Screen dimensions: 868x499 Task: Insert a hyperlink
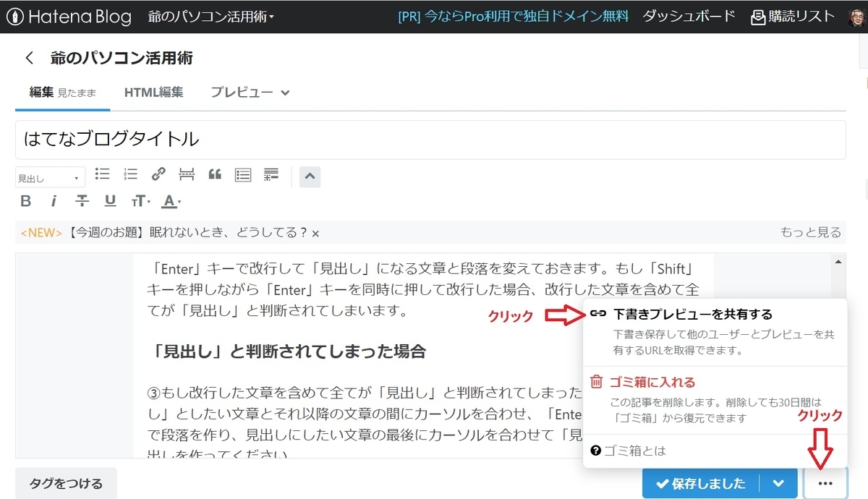click(158, 174)
